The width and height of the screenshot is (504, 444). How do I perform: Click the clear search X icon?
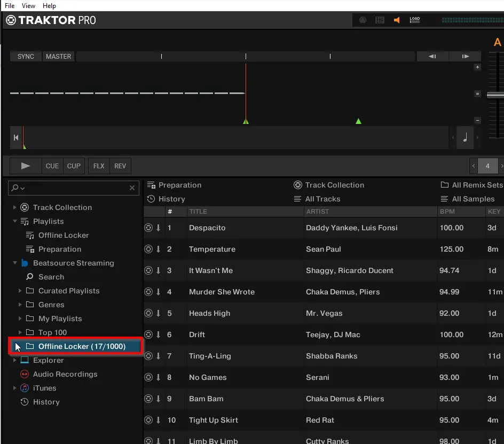point(132,188)
